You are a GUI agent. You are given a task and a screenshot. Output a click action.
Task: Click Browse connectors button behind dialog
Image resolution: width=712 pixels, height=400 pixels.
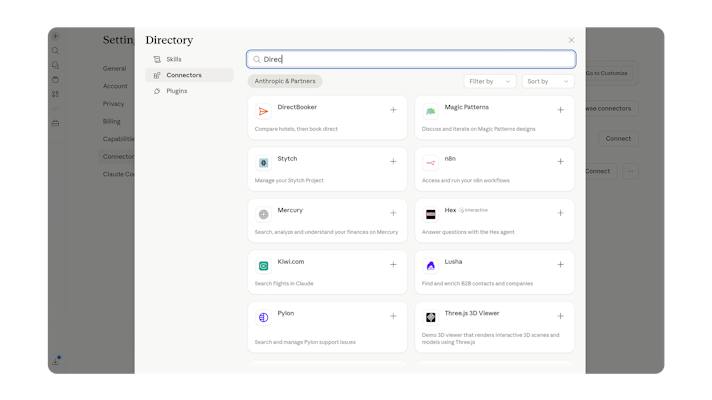[x=612, y=109]
